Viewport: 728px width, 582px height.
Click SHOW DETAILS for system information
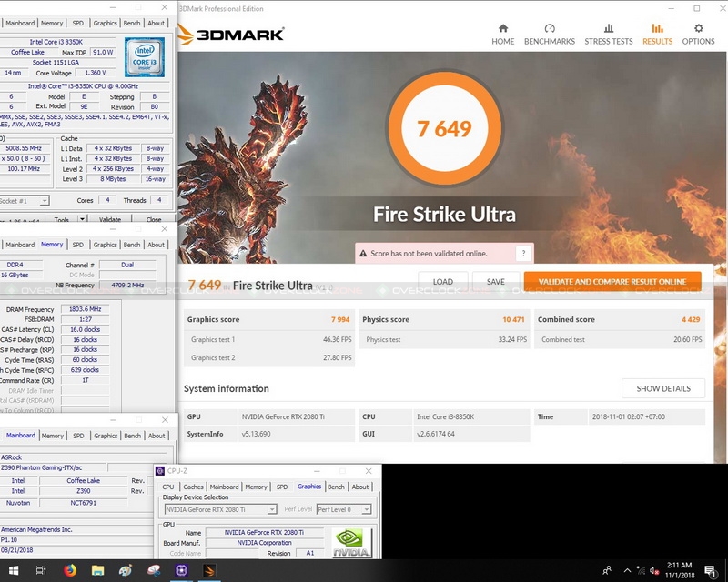click(663, 388)
